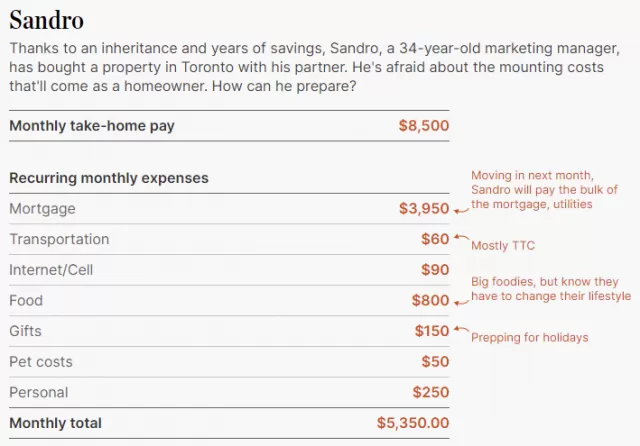Click the $3,950 mortgage amount
This screenshot has width=640, height=446.
pyautogui.click(x=424, y=209)
